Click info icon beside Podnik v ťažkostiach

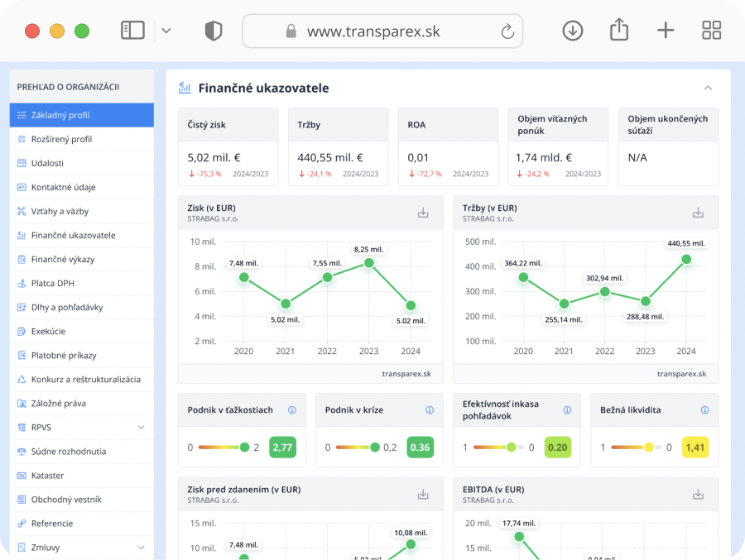click(x=292, y=410)
